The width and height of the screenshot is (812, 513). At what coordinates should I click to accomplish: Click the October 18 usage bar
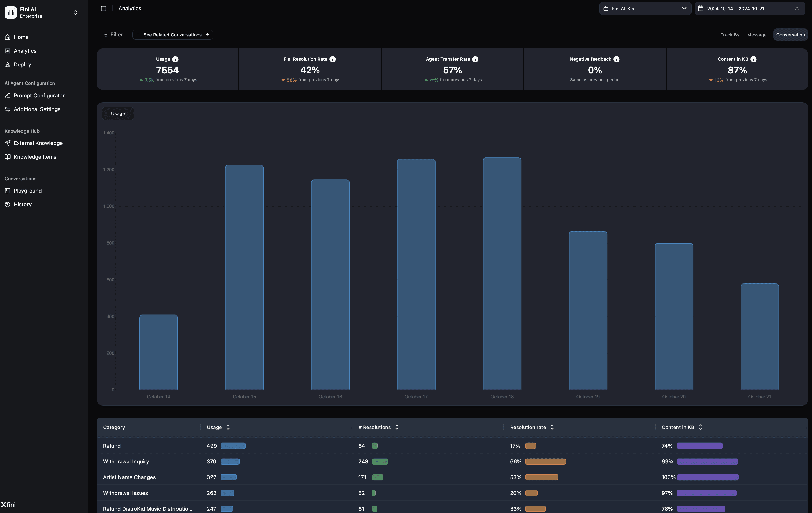coord(502,273)
